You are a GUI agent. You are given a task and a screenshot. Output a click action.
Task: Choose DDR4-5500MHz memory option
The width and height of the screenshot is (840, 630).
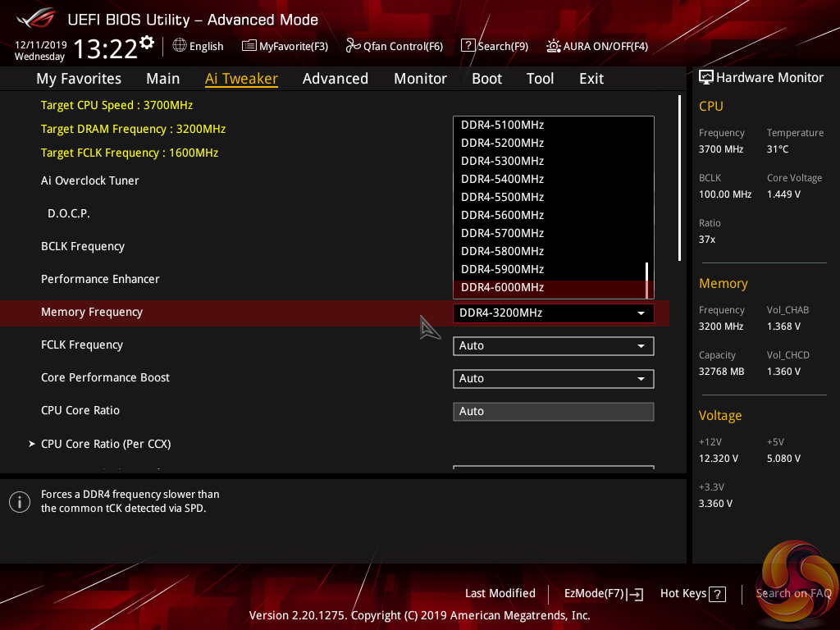pyautogui.click(x=502, y=197)
